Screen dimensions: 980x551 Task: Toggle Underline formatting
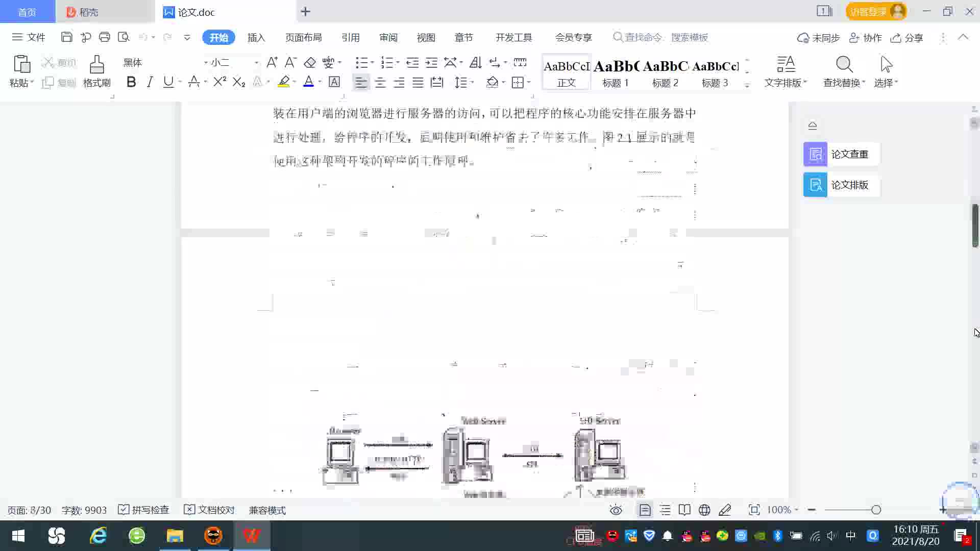pyautogui.click(x=168, y=82)
